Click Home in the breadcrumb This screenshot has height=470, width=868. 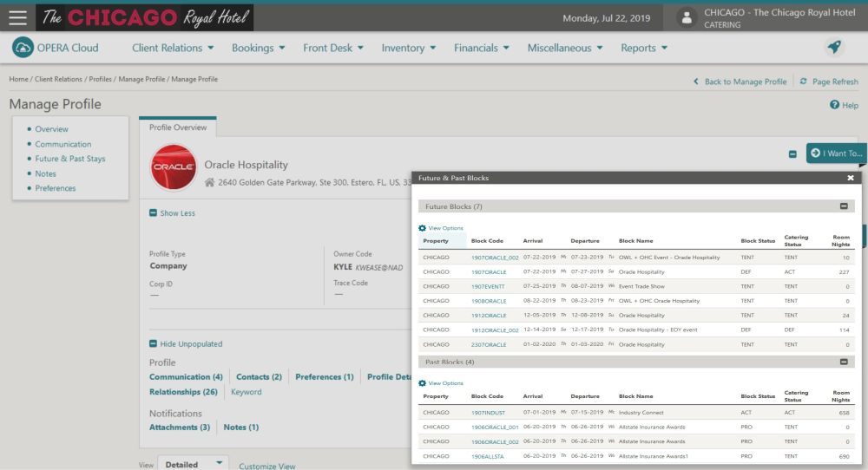(18, 79)
